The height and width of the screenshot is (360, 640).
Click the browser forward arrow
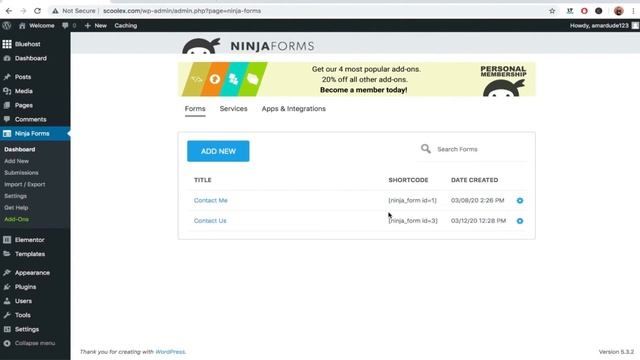(23, 11)
